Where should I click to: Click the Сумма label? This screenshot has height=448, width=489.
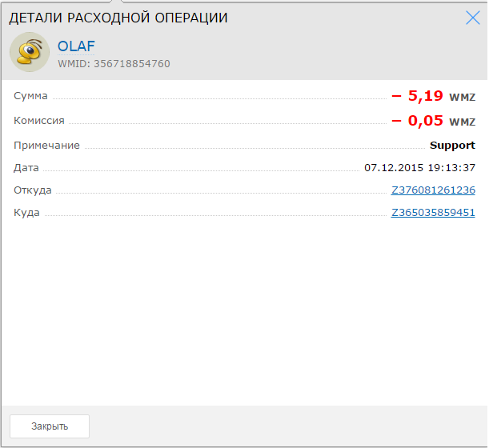[x=30, y=96]
